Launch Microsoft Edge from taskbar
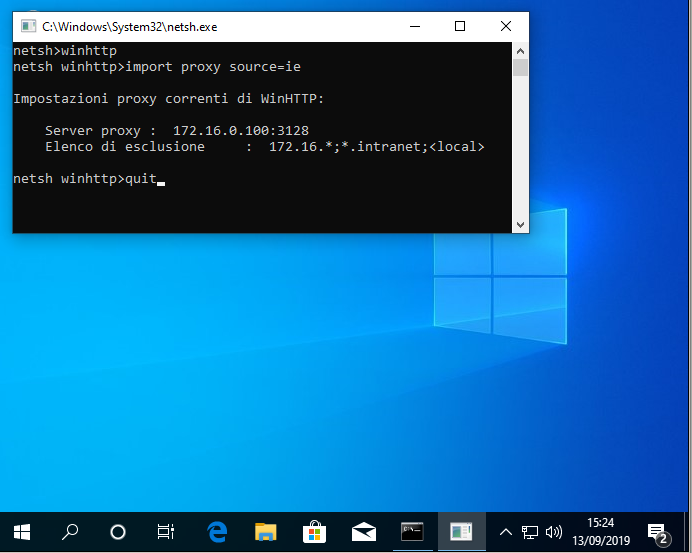Image resolution: width=692 pixels, height=553 pixels. pos(217,532)
